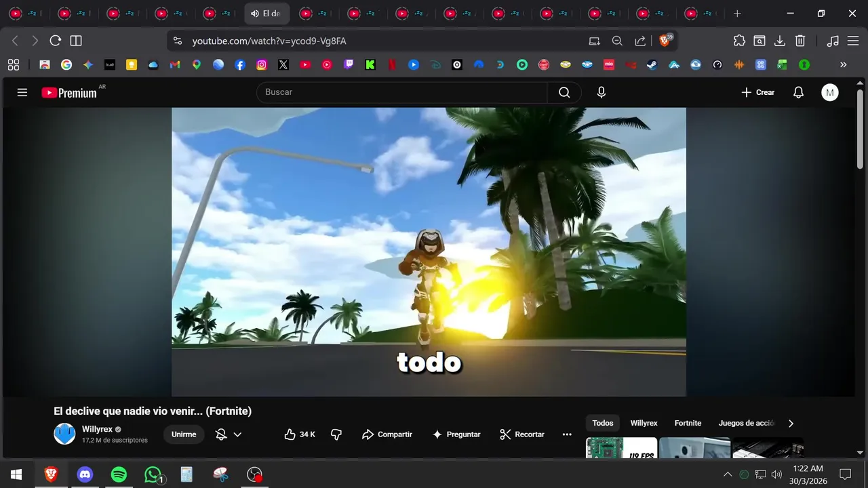Open the Google bookmark icon

(66, 65)
